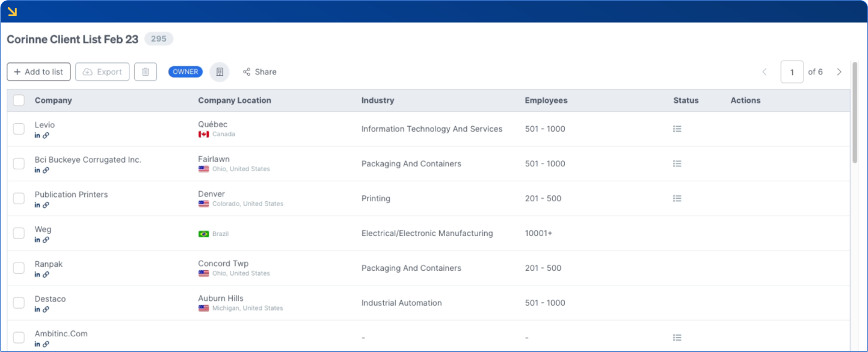Open Destaco's website link icon

click(x=46, y=310)
